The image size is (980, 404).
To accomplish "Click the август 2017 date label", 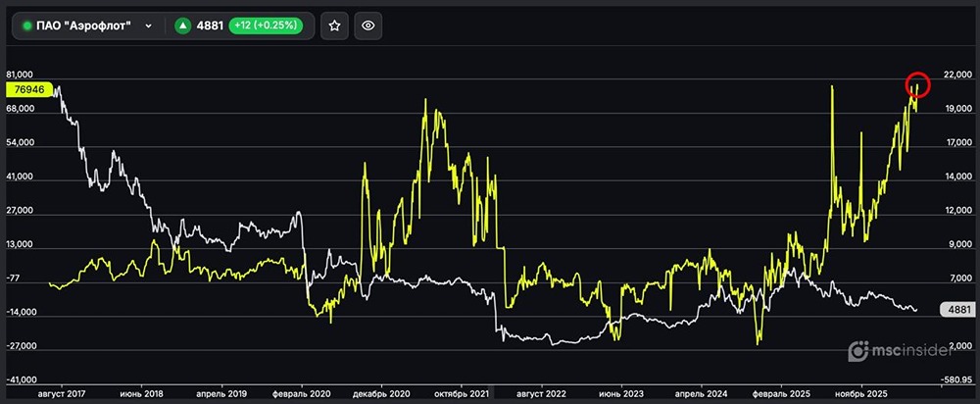I will 61,394.
